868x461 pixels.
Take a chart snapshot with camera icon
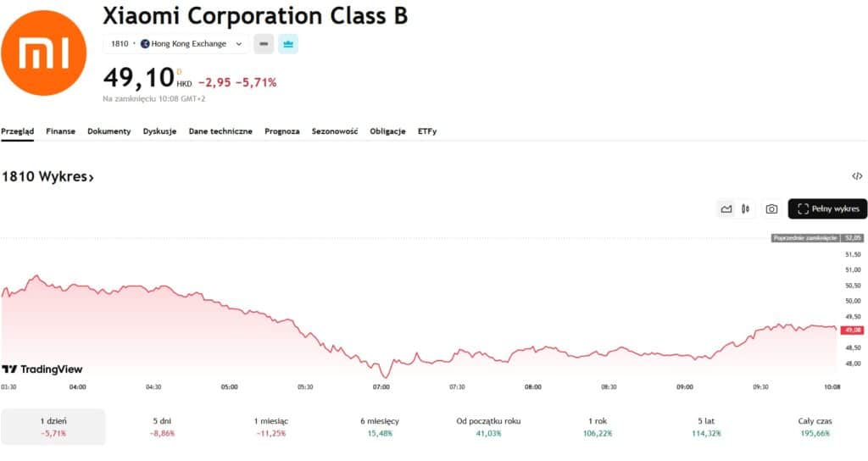(771, 208)
